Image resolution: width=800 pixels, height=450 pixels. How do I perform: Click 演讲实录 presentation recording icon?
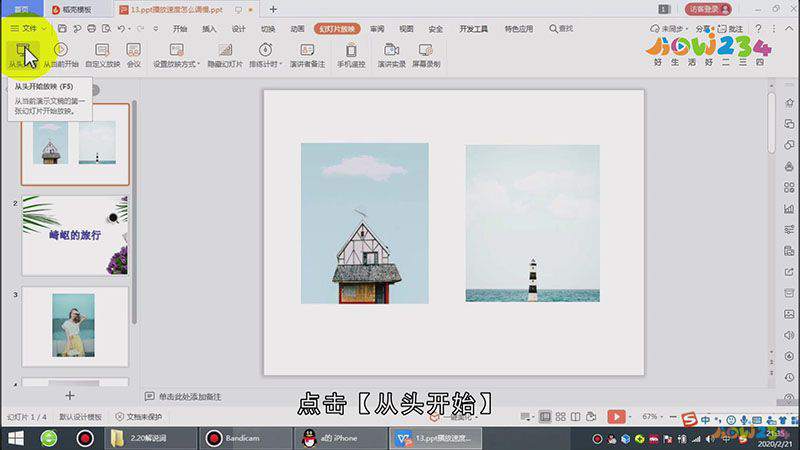391,55
